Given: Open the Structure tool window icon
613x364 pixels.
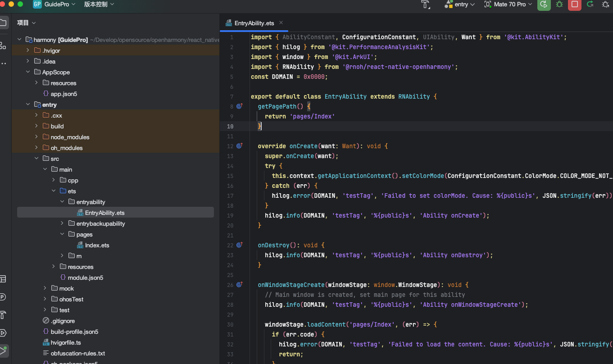Looking at the screenshot, I should pos(3,45).
